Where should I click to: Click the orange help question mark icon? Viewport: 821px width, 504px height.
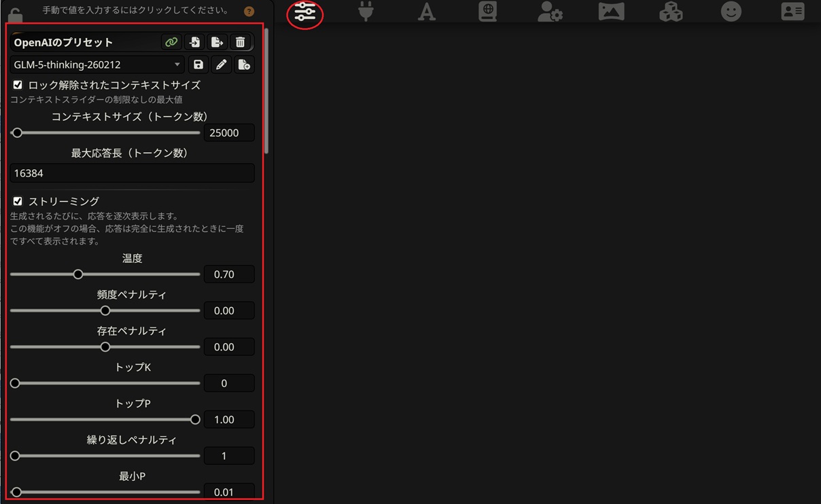[x=249, y=12]
